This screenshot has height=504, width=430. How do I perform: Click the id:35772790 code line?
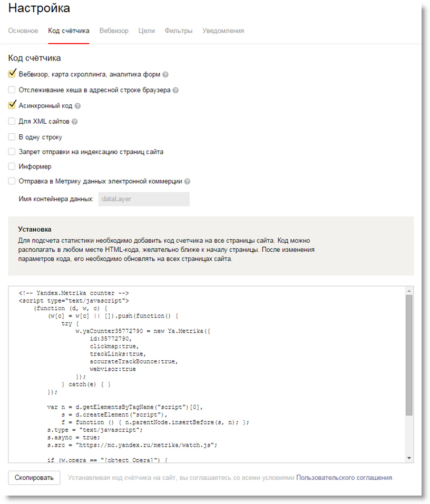pos(111,339)
